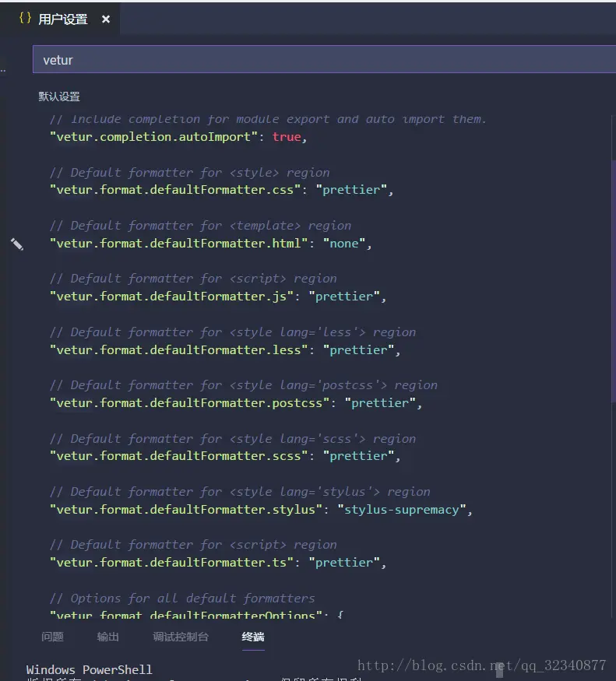Click the "vetur.format.defaultFormatter.less" key
616x681 pixels.
(x=178, y=349)
